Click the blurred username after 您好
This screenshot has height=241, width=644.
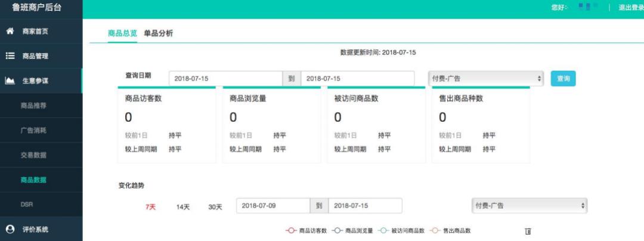(588, 7)
